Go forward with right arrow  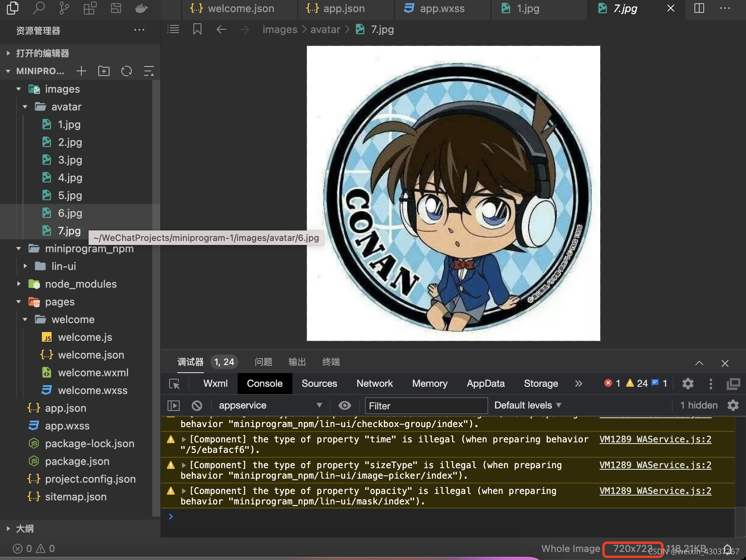pos(244,29)
